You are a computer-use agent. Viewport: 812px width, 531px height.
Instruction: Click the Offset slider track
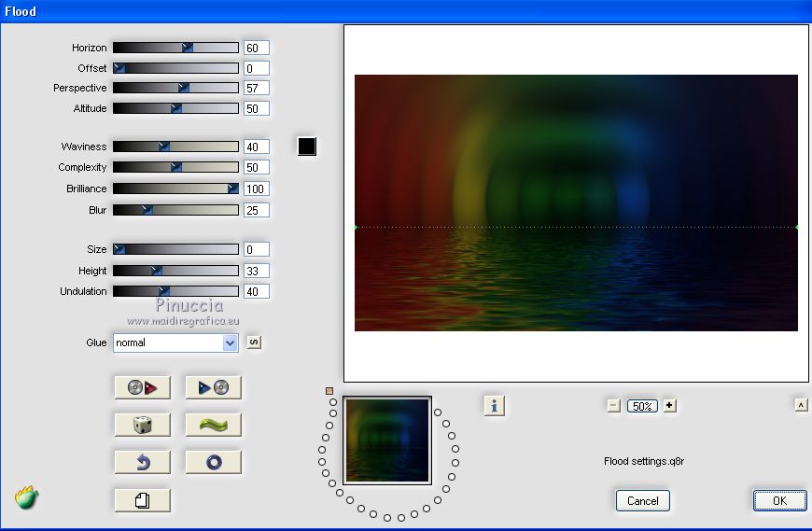(x=175, y=68)
